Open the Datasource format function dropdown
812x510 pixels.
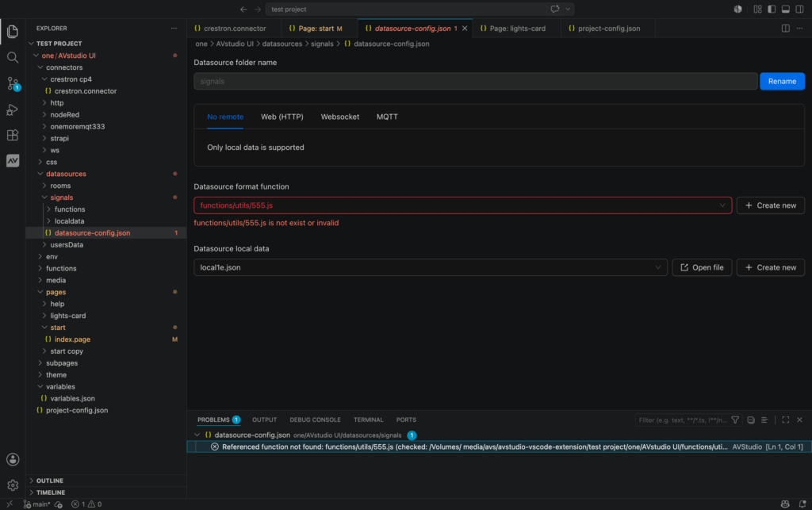pos(462,205)
